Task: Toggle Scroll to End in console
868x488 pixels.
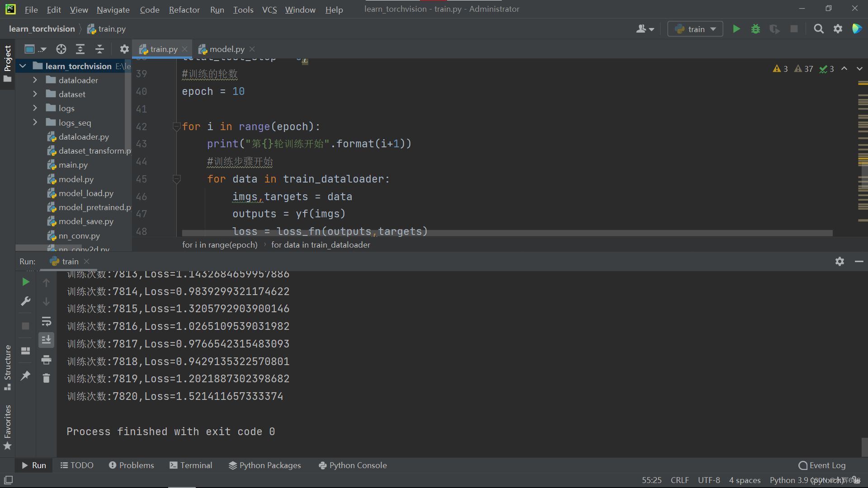Action: (46, 340)
